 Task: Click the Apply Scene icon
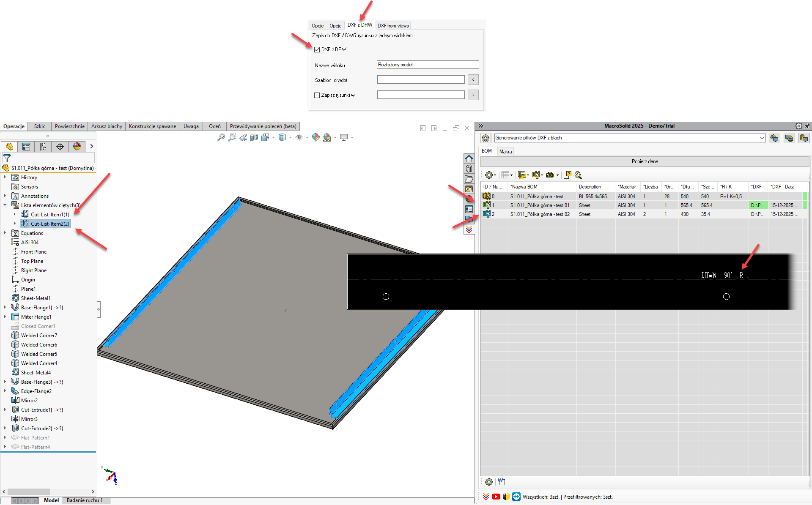(x=327, y=137)
